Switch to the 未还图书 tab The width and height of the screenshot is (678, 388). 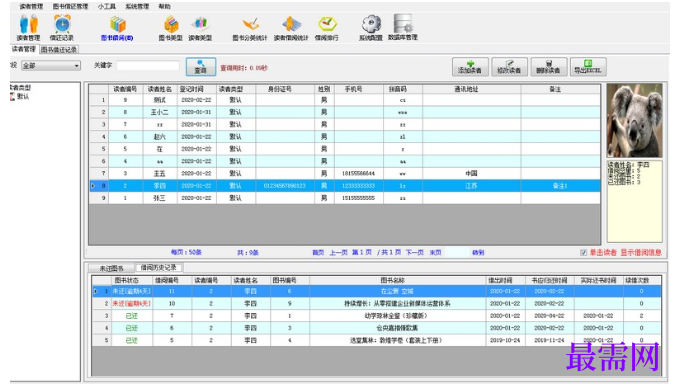(112, 268)
